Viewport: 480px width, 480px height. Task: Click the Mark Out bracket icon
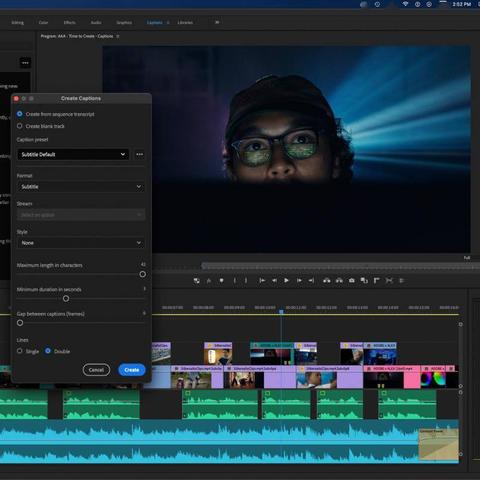pyautogui.click(x=246, y=280)
